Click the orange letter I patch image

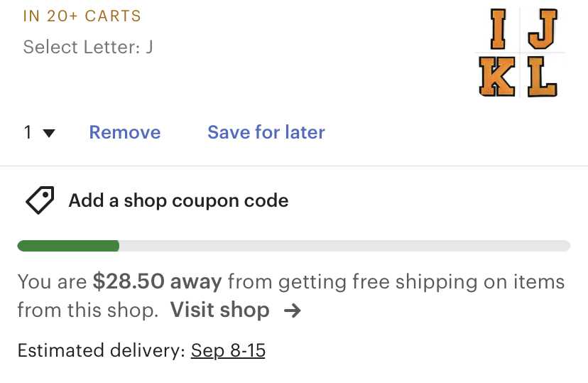[x=499, y=29]
